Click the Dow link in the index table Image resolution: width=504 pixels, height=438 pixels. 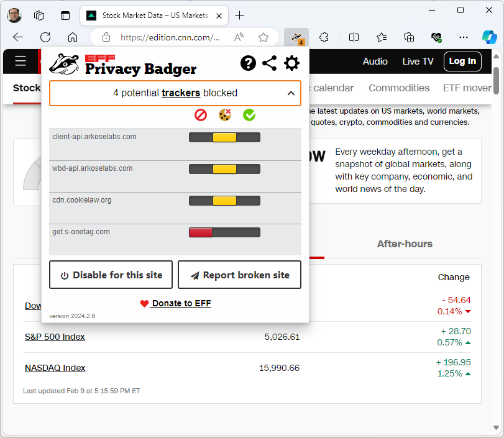[33, 306]
